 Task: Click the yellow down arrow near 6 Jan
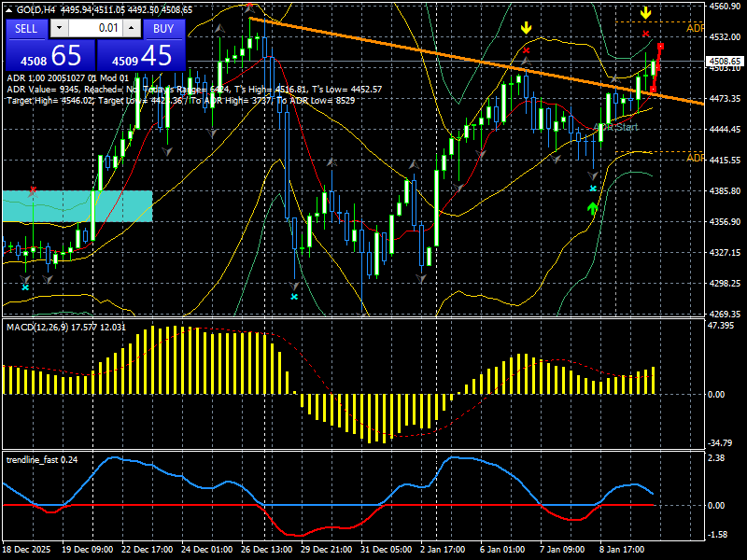point(526,28)
